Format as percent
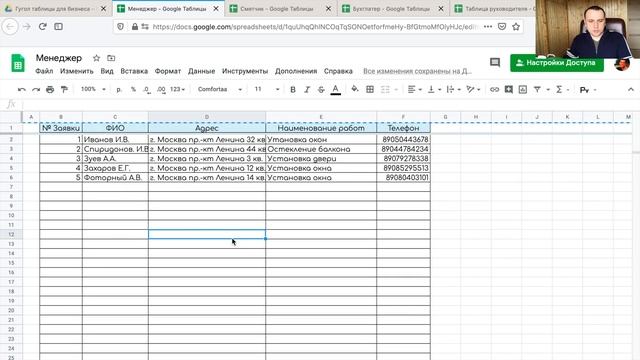This screenshot has height=360, width=640. [133, 89]
